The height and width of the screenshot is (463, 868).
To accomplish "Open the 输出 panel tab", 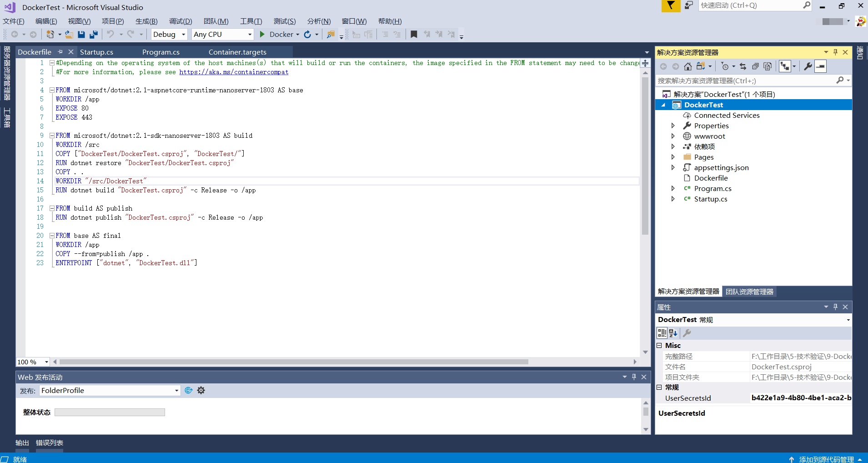I will (x=22, y=443).
